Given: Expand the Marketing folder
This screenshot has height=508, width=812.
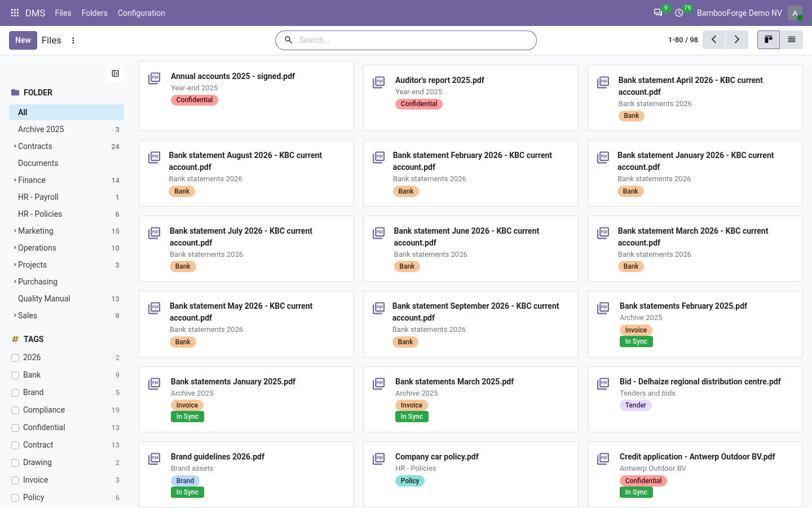Looking at the screenshot, I should (x=15, y=231).
